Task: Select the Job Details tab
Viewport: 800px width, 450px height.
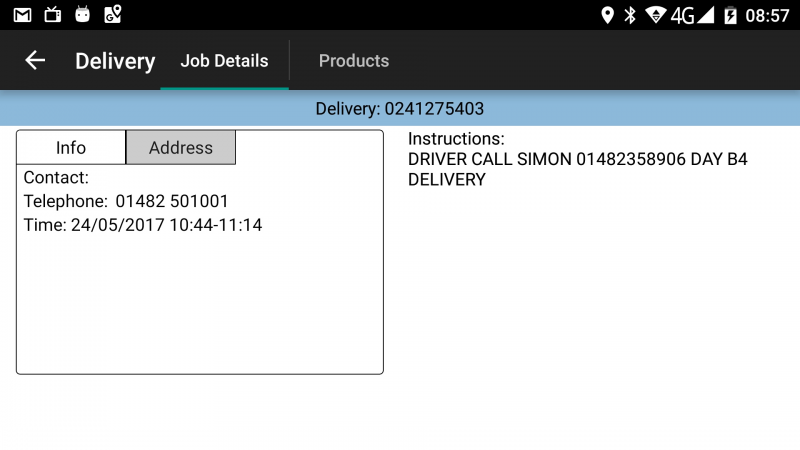Action: click(x=224, y=61)
